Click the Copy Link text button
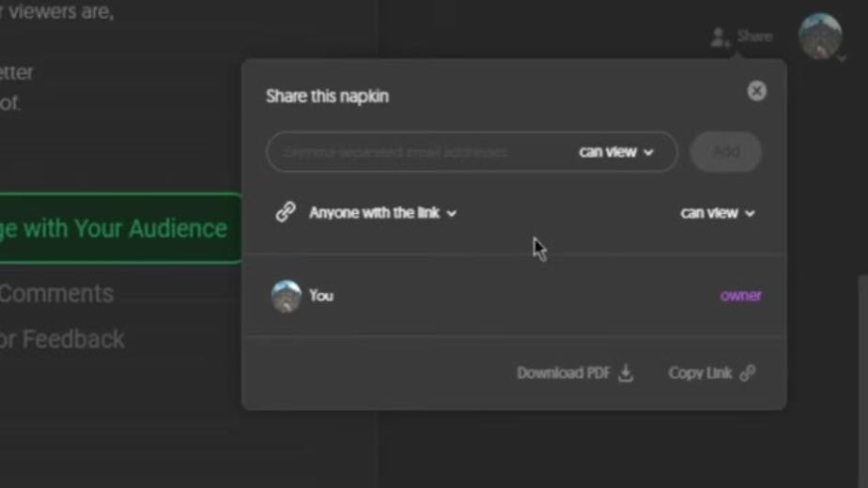868x488 pixels. click(700, 373)
